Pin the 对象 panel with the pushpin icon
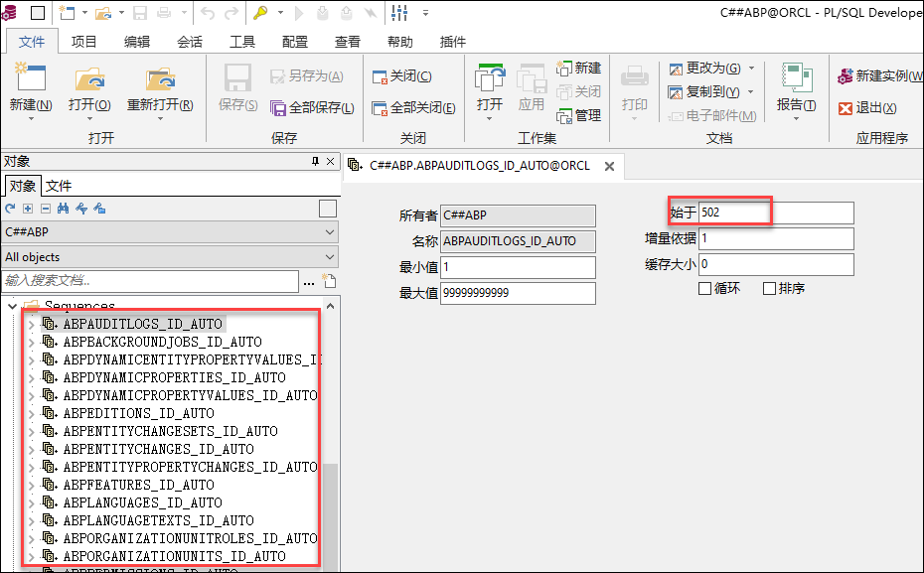 pos(315,161)
